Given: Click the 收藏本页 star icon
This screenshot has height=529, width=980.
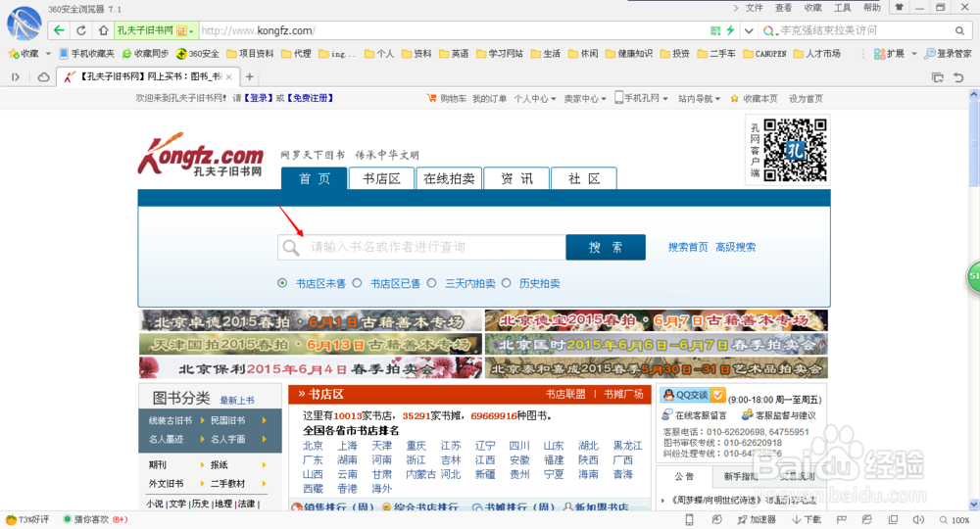Looking at the screenshot, I should click(734, 98).
